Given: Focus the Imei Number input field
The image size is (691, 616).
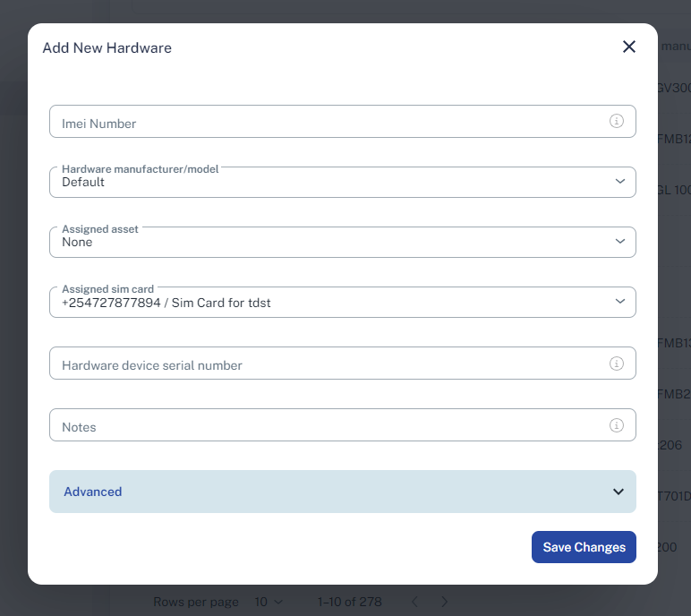Looking at the screenshot, I should (x=343, y=121).
